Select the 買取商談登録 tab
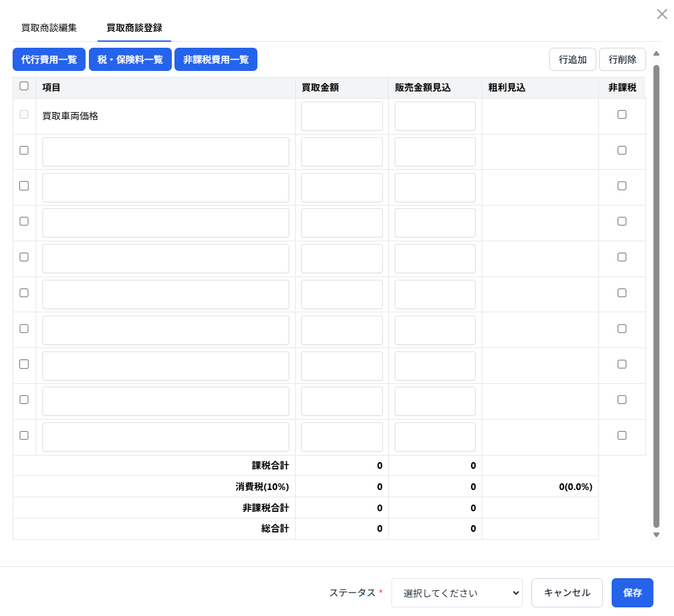The image size is (674, 616). tap(134, 28)
